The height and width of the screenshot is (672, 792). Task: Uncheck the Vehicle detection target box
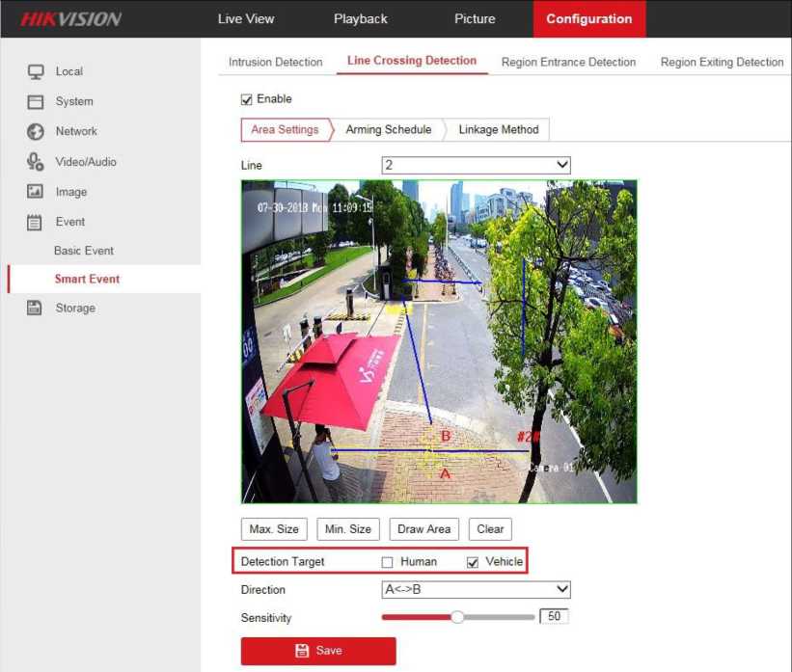pos(473,562)
